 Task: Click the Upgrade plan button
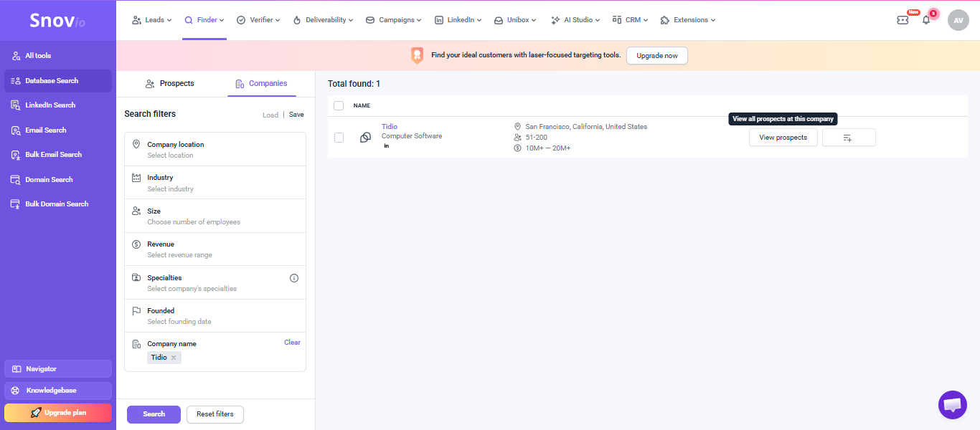[x=58, y=413]
